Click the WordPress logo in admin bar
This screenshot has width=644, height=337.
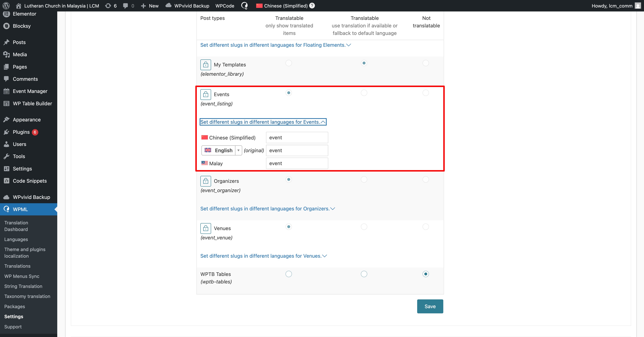6,6
